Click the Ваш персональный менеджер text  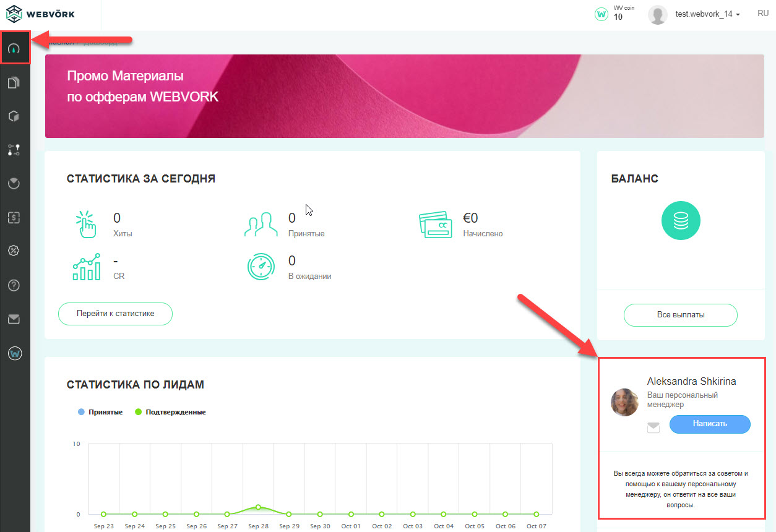click(683, 400)
